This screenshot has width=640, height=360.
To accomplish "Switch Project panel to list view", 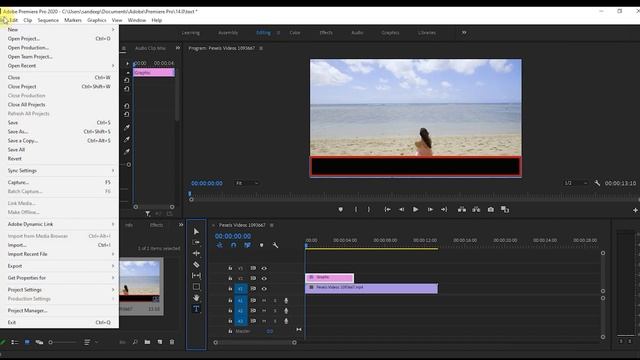I will [15, 342].
